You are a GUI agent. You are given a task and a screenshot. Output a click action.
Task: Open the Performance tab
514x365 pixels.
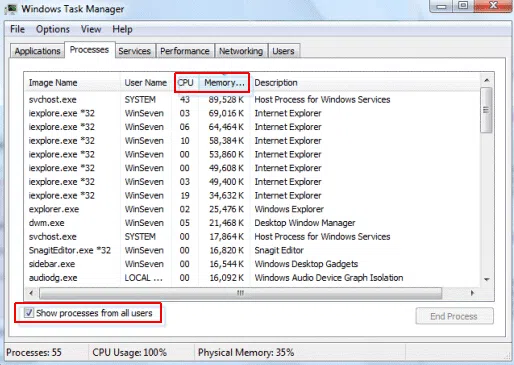(185, 51)
